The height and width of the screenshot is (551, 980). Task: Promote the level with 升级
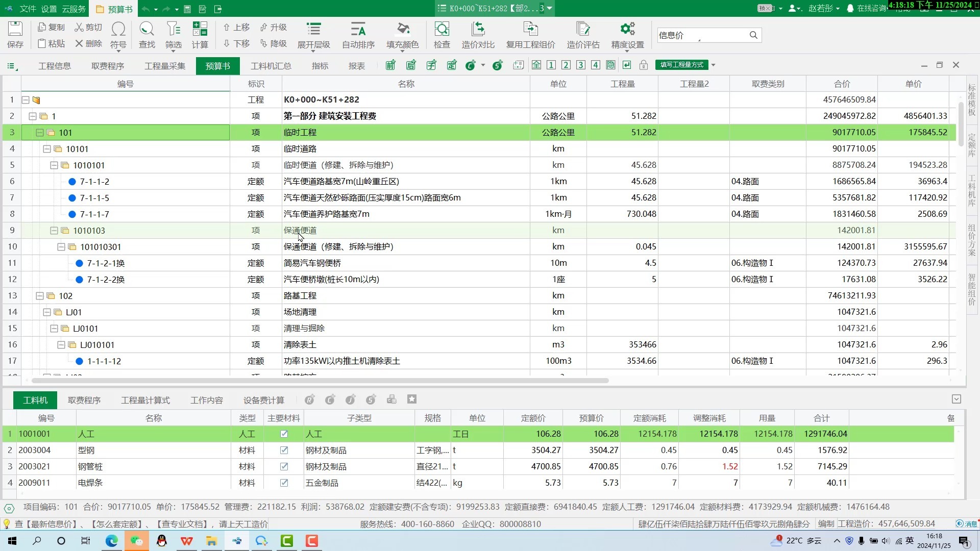click(273, 27)
